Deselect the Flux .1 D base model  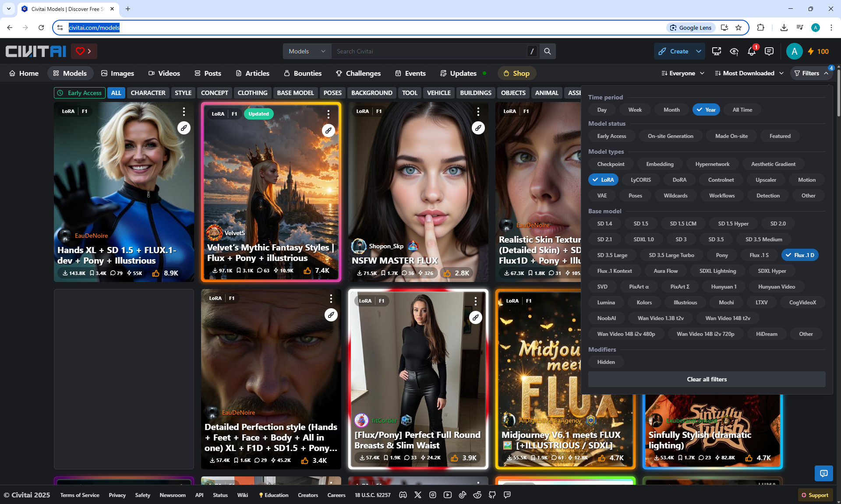(x=800, y=255)
